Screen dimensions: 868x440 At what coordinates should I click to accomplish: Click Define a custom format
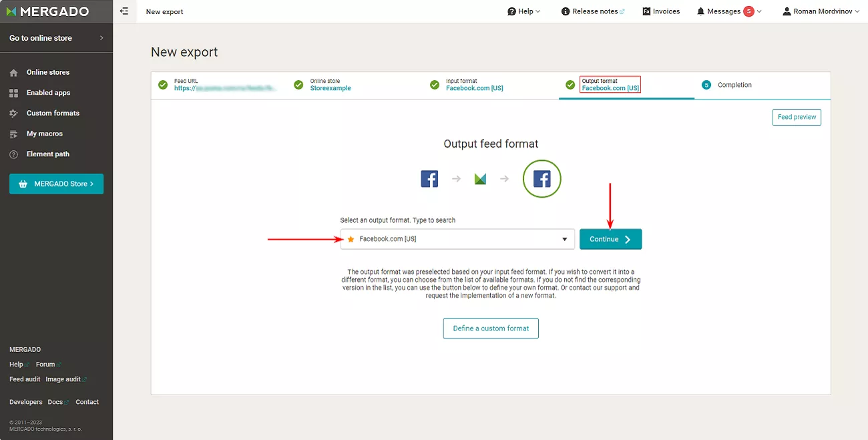click(491, 328)
